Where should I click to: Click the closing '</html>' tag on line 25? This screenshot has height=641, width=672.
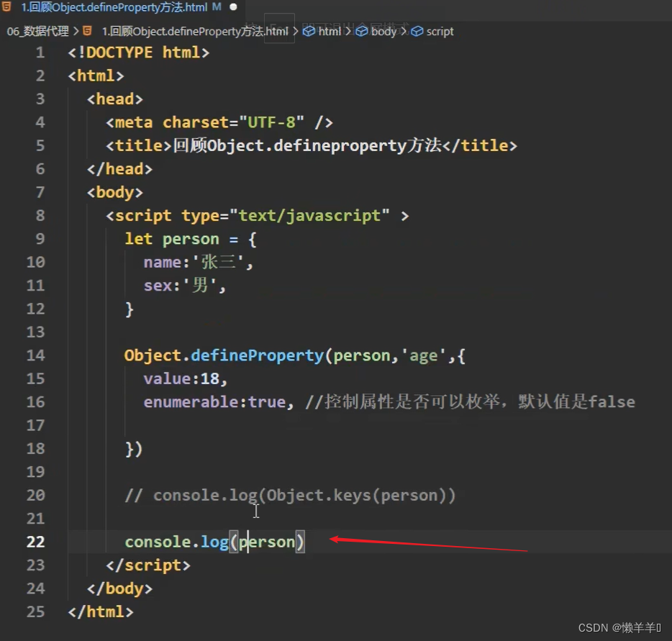pyautogui.click(x=101, y=612)
